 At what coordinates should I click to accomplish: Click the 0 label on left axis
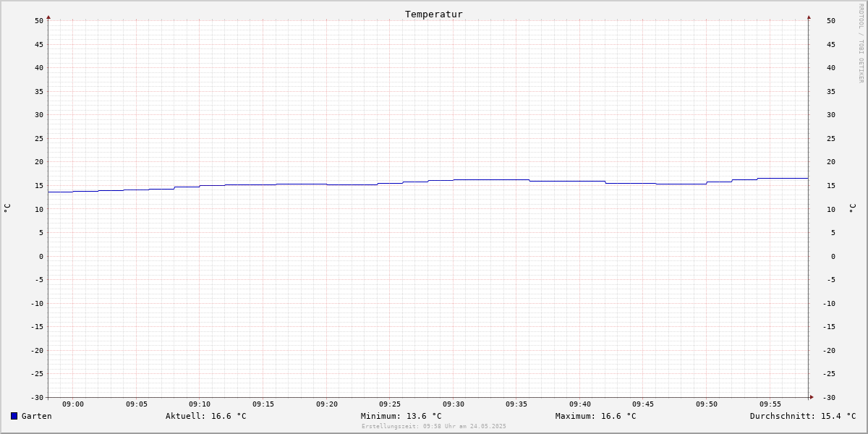coord(41,257)
